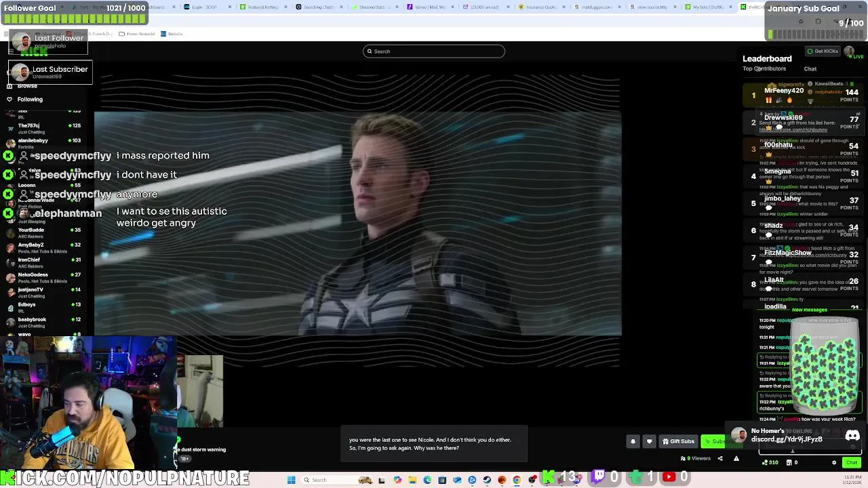Open Microsoft Edge from taskbar

(427, 480)
